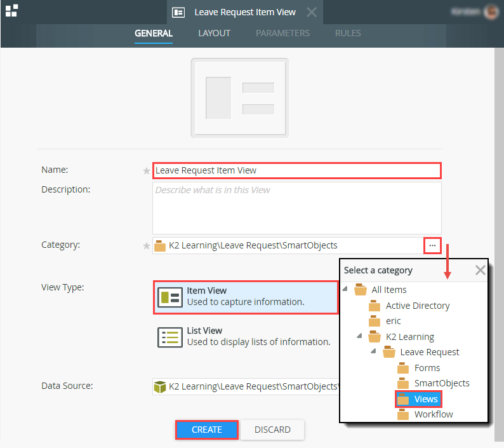This screenshot has width=504, height=448.
Task: Collapse the All Items tree node
Action: pos(345,288)
